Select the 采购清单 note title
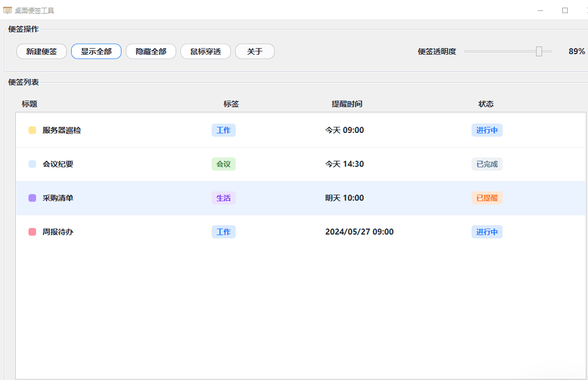The height and width of the screenshot is (380, 588). point(58,198)
